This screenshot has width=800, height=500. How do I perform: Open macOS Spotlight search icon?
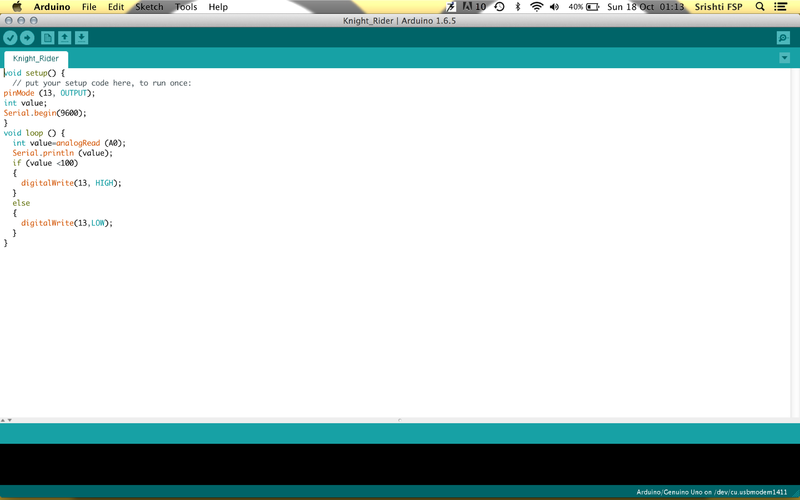coord(759,7)
